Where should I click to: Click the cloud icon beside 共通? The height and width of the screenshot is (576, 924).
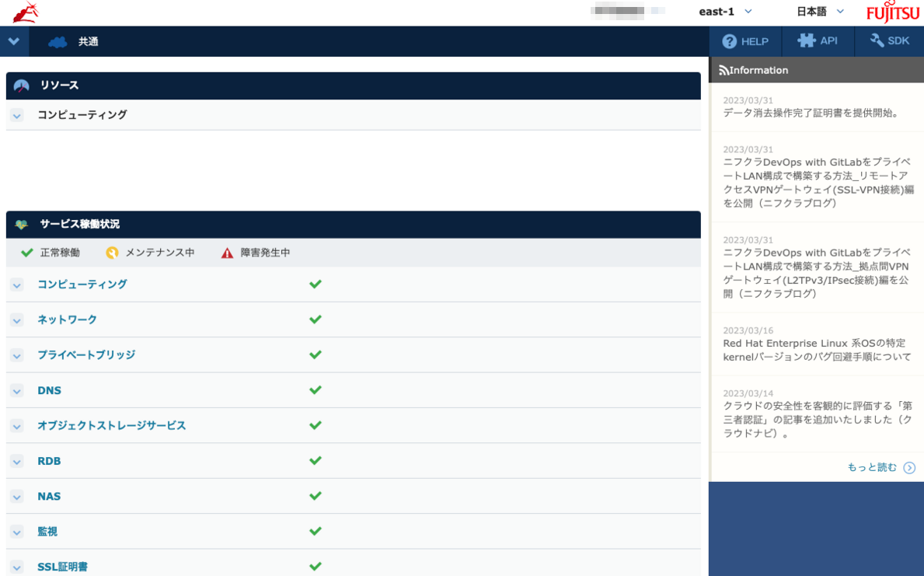58,42
